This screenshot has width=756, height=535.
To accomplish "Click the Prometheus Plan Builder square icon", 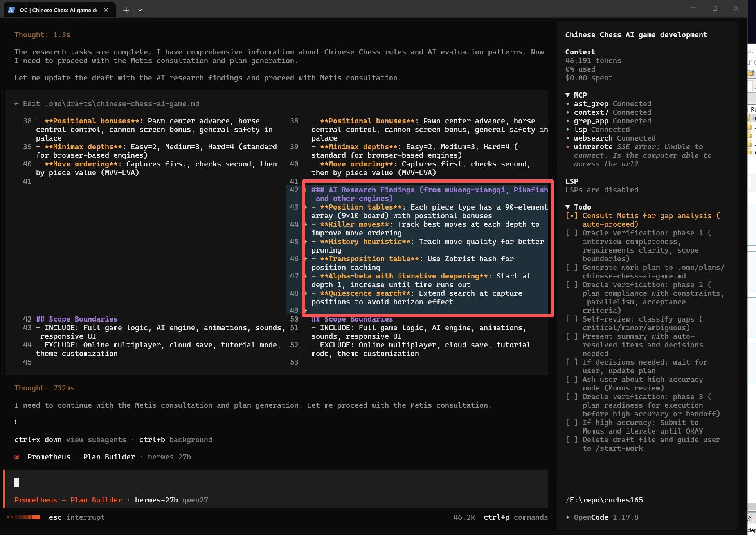I will click(x=17, y=457).
